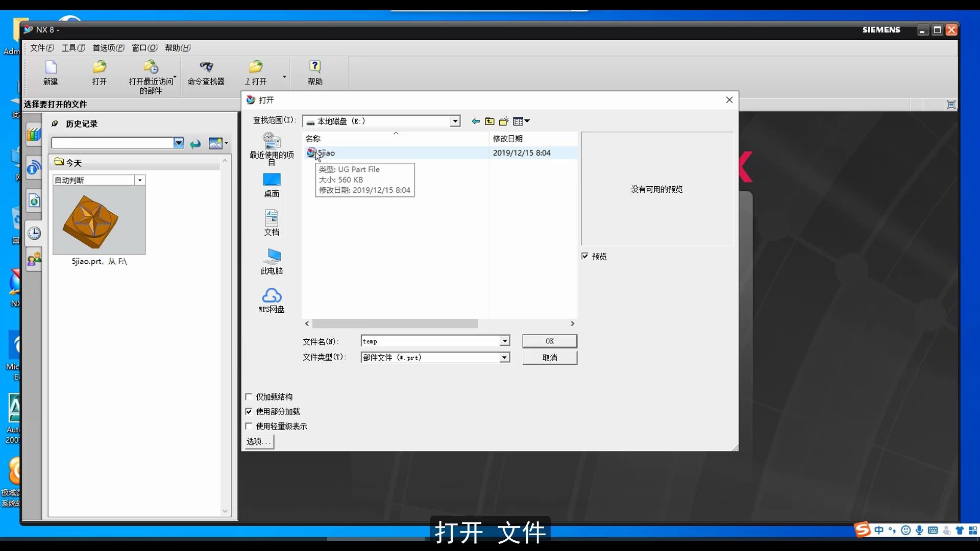Click the OK button to open file

tap(549, 341)
